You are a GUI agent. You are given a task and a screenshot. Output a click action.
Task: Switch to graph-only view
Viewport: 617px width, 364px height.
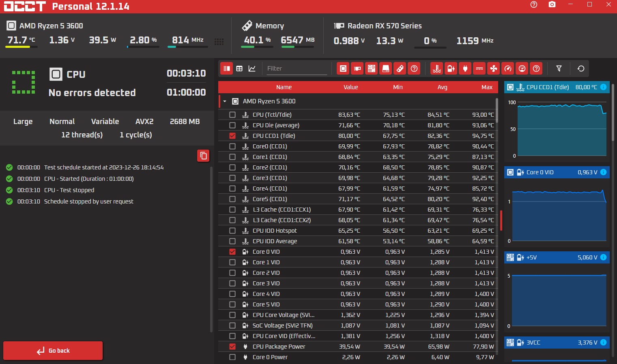pyautogui.click(x=252, y=69)
